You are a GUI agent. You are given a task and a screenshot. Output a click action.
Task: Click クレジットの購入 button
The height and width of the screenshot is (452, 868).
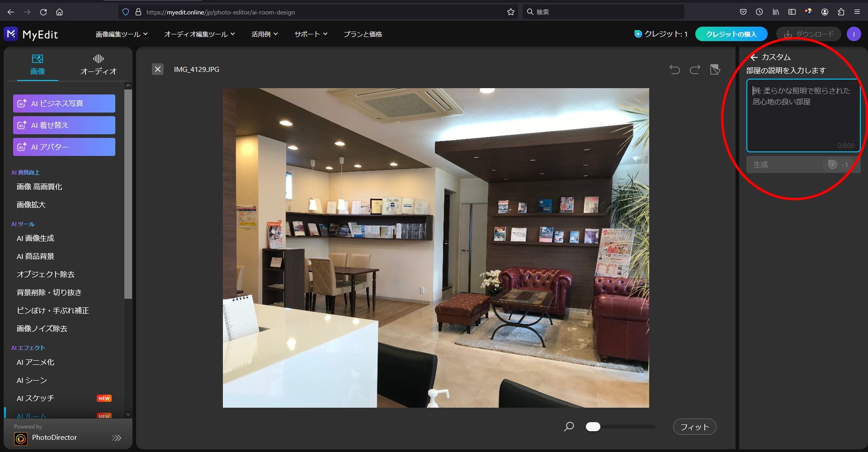point(731,34)
